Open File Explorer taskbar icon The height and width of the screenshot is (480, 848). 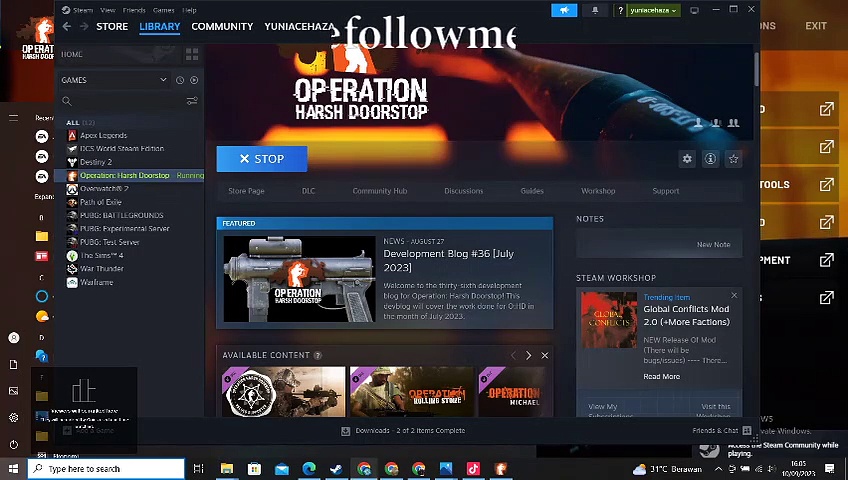tap(227, 469)
